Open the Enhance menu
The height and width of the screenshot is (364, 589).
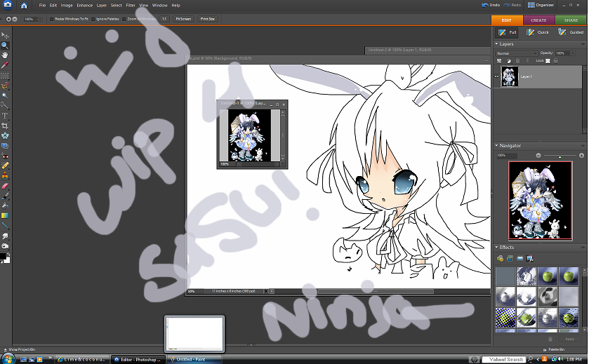tap(84, 5)
